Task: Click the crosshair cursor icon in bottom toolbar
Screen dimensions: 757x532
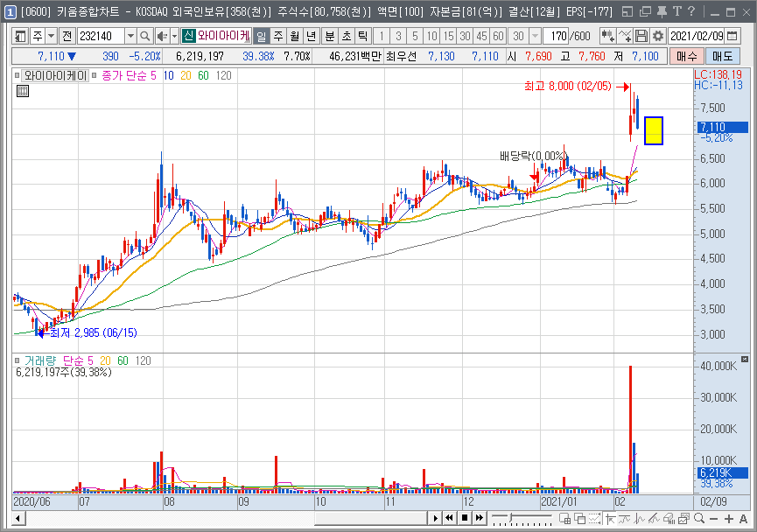Action: [x=610, y=519]
